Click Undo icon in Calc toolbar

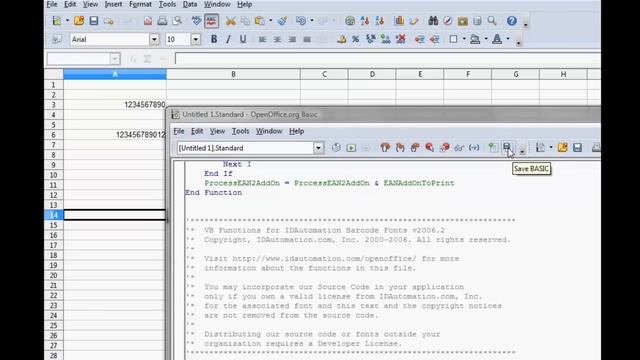[301, 21]
